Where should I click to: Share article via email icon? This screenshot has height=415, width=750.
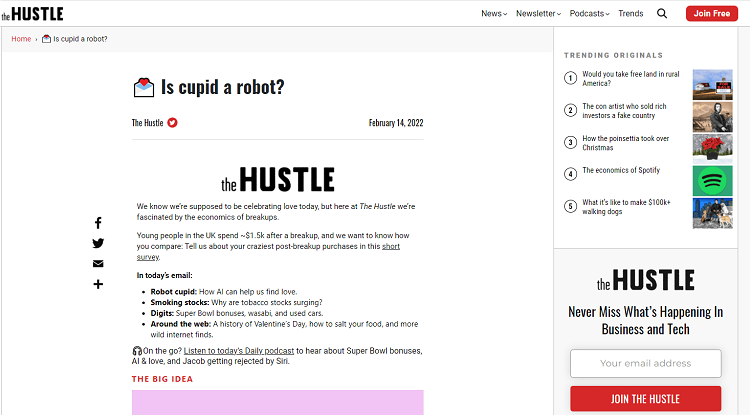[x=98, y=263]
